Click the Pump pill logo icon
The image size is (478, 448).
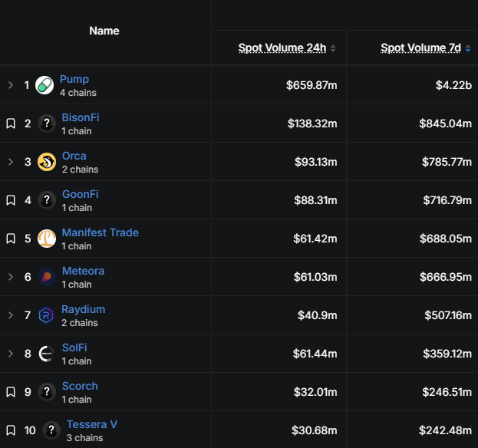coord(45,85)
